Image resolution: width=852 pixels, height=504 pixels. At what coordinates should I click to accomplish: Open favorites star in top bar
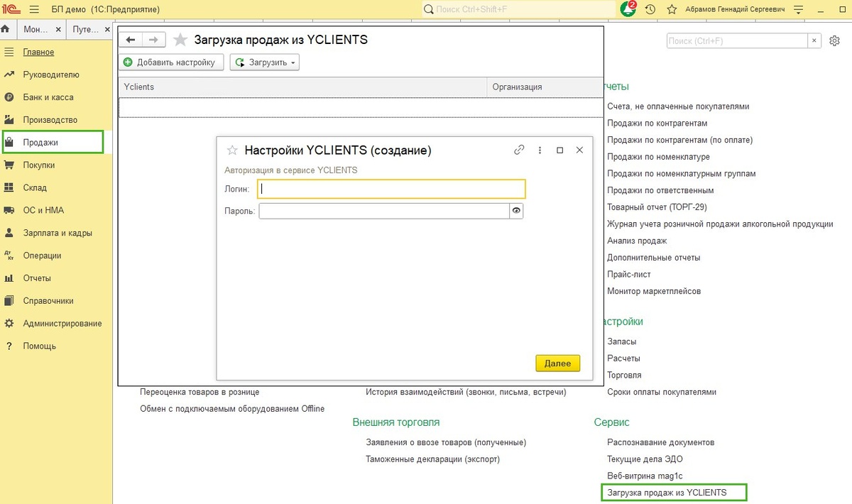click(672, 10)
